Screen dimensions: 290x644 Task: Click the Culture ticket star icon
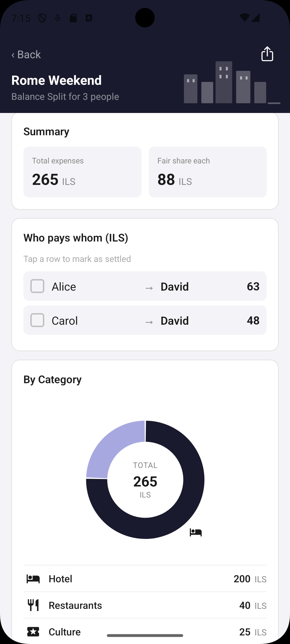[x=33, y=632]
